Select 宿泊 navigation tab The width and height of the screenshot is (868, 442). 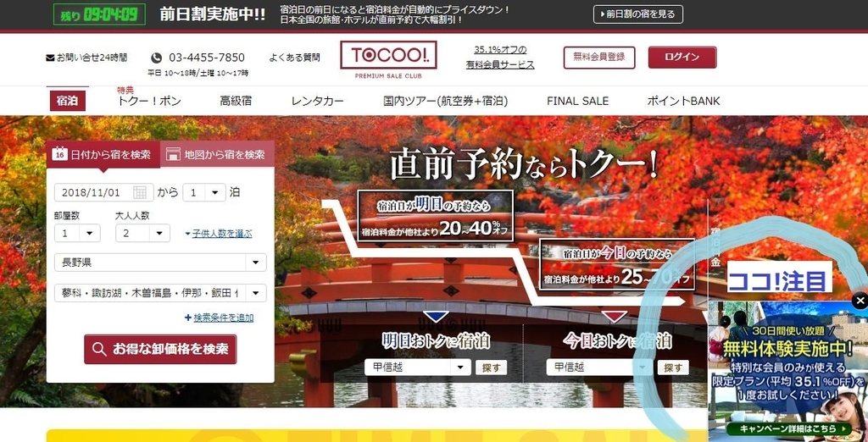click(x=68, y=102)
